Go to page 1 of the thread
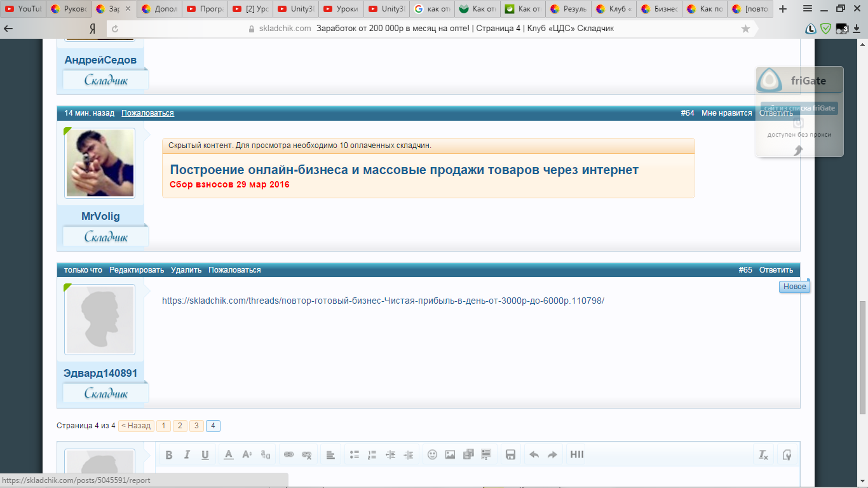The image size is (868, 488). point(163,426)
